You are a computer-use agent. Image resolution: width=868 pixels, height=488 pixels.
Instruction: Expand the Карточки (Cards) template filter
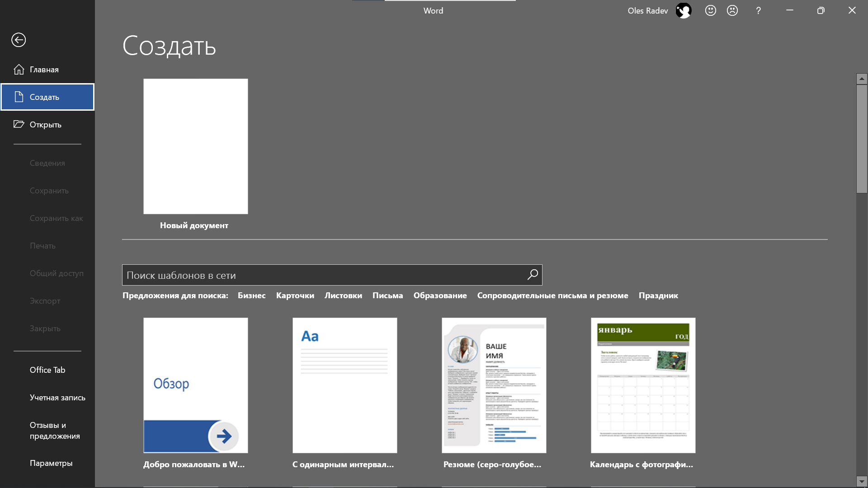[295, 296]
